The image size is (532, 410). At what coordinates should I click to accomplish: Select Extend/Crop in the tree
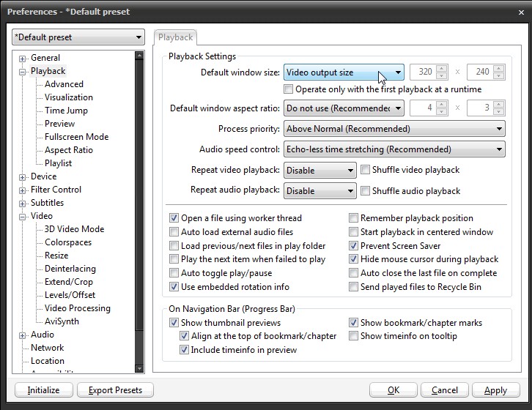point(69,282)
